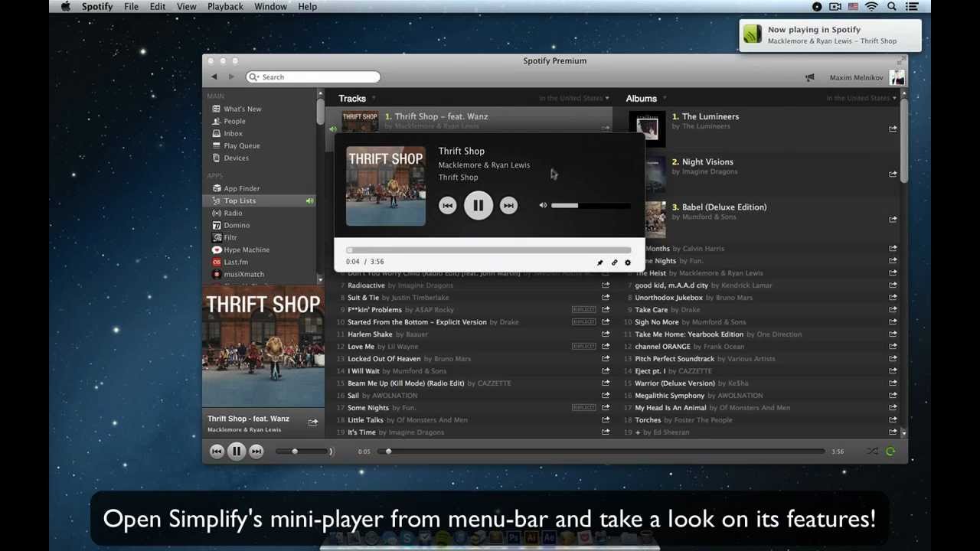Open The Lumineers album

[710, 116]
